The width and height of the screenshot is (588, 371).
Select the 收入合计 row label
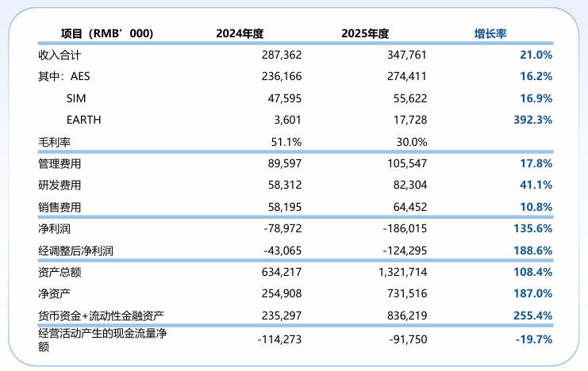click(x=60, y=55)
